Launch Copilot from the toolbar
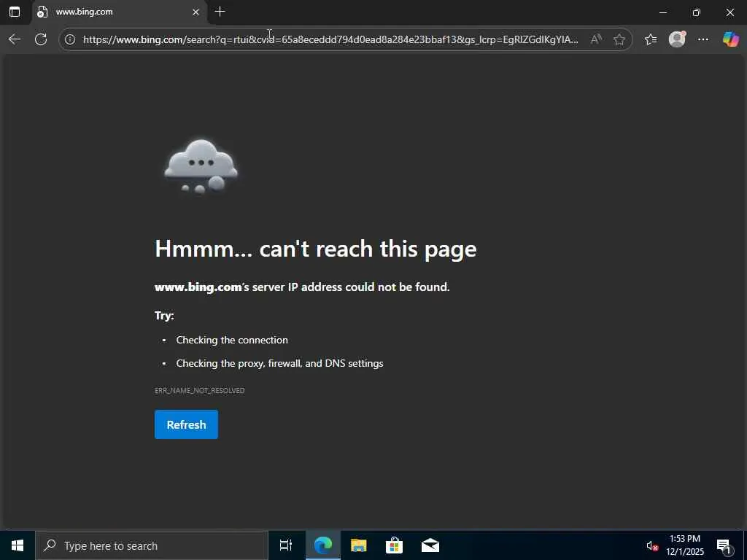This screenshot has height=560, width=747. pos(730,39)
